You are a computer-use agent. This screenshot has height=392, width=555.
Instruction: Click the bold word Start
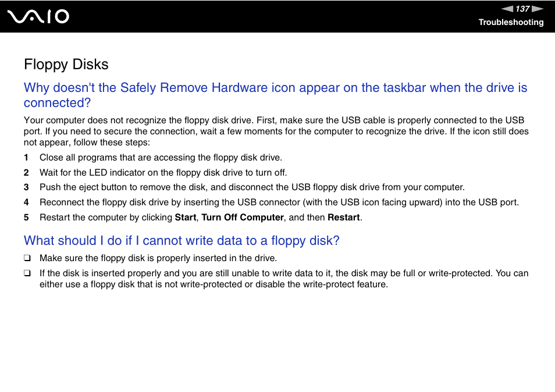[186, 217]
